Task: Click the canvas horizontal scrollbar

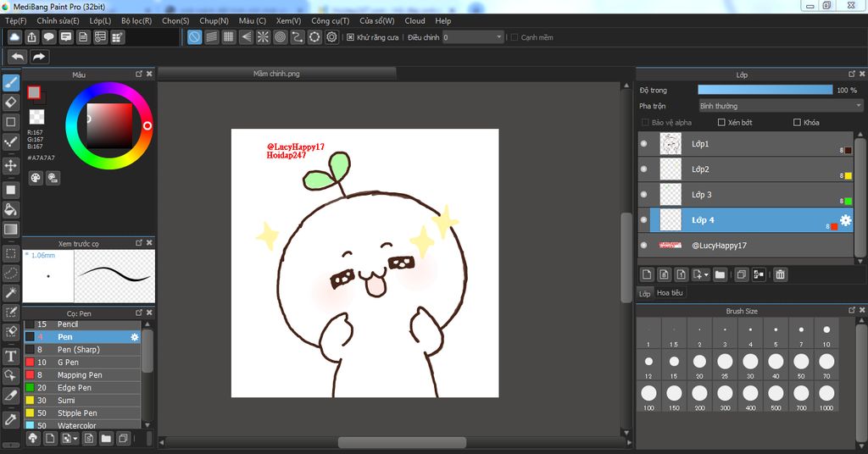Action: 402,442
